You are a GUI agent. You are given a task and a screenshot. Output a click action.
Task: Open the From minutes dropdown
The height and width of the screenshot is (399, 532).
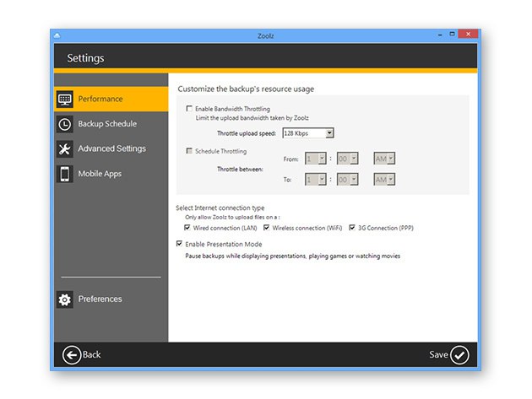[347, 159]
